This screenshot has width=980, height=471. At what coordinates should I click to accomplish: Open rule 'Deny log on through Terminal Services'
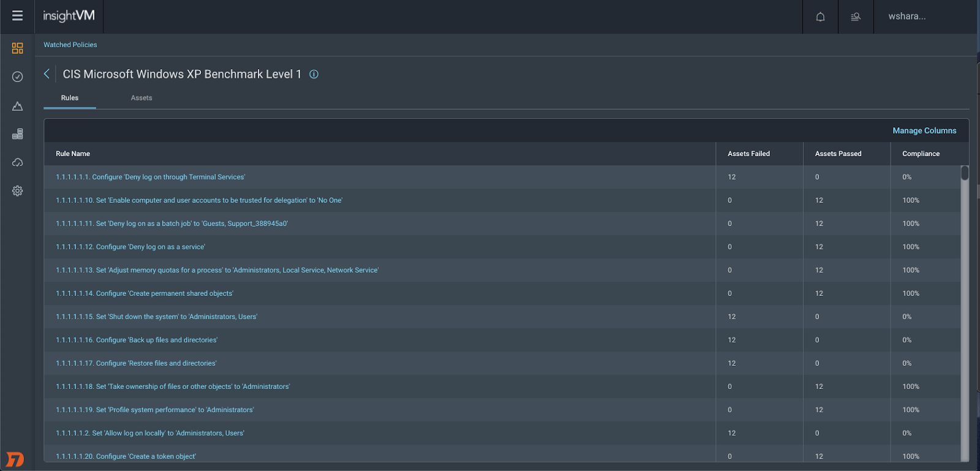[x=150, y=177]
